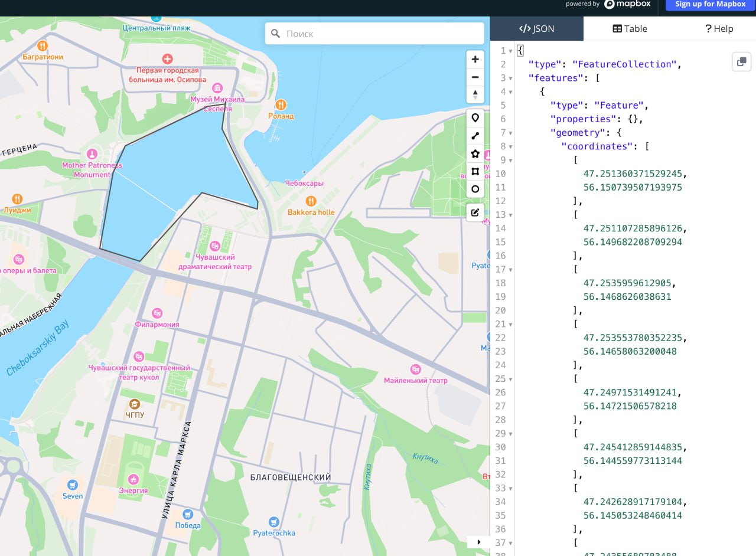
Task: Click the edit geometries icon
Action: 475,212
